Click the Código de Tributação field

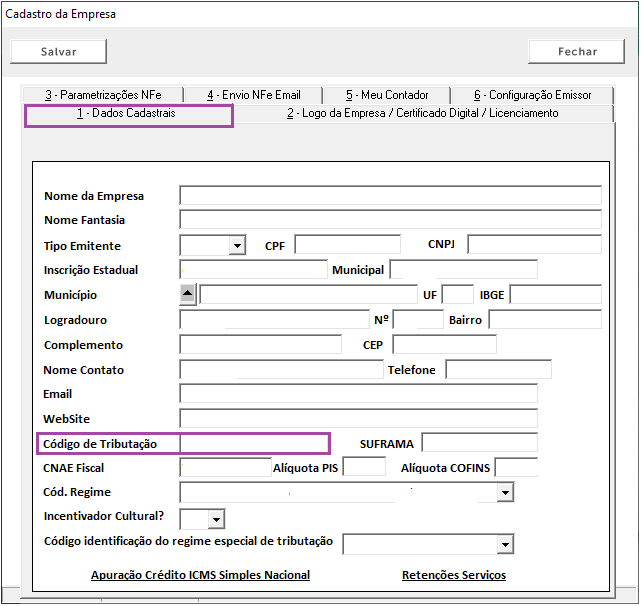(253, 444)
